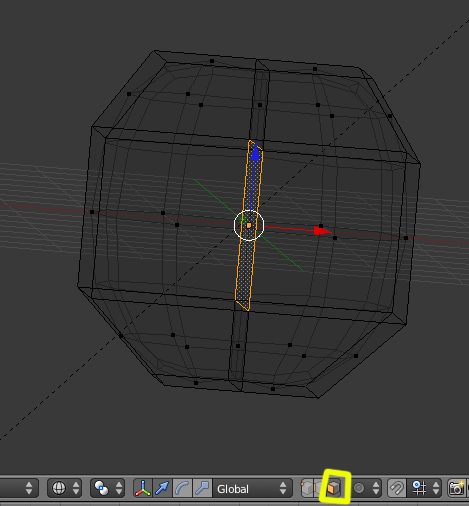Open the Global transform orientation dropdown
The image size is (469, 506).
click(x=252, y=488)
